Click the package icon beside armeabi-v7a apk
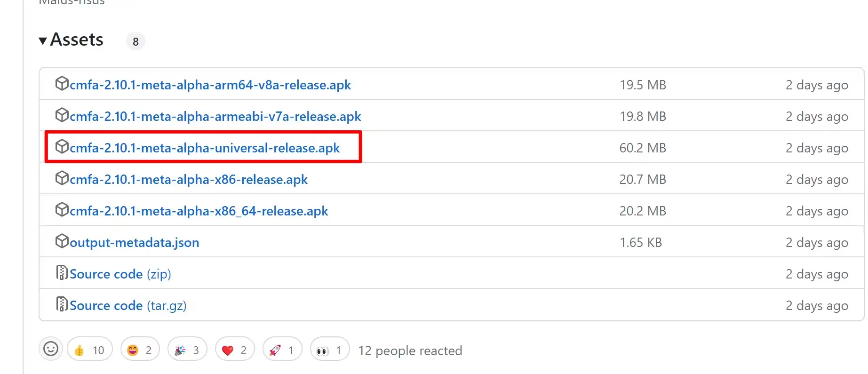Viewport: 868px width, 374px height. tap(62, 115)
